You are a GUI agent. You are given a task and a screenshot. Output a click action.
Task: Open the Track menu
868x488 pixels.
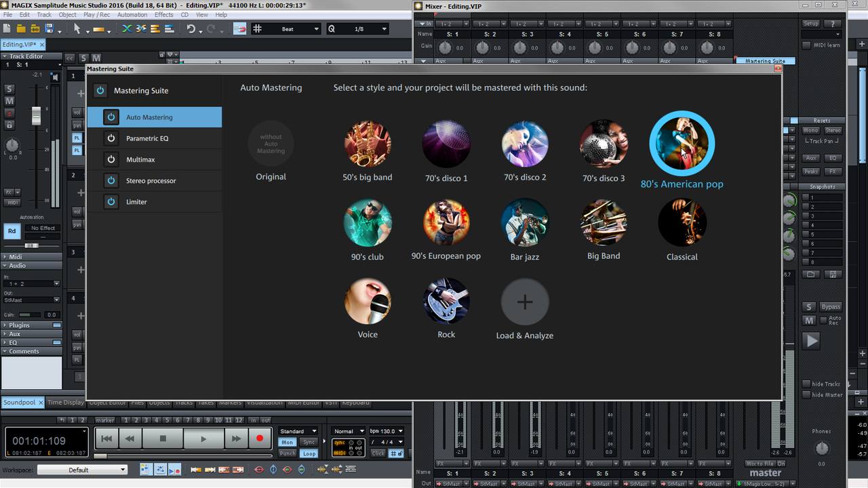click(44, 14)
